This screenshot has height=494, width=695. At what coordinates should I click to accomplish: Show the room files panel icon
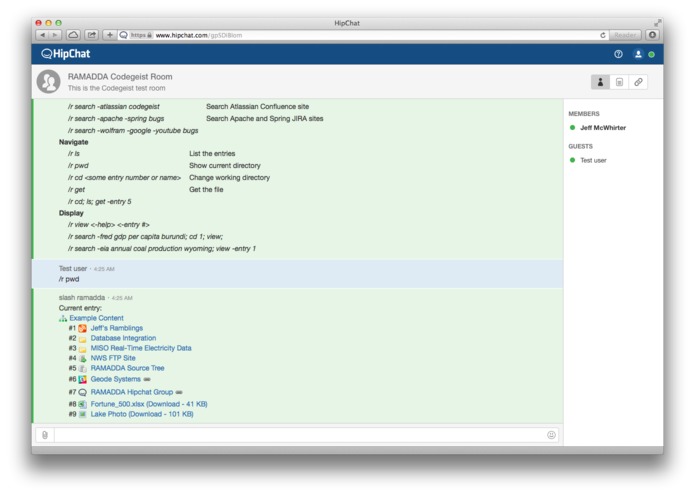619,82
